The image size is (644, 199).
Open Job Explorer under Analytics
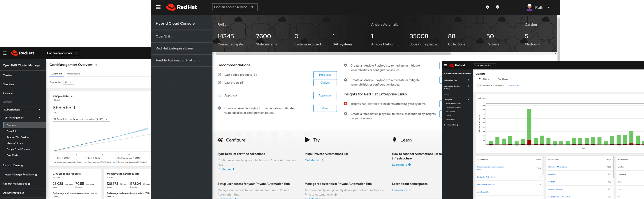pyautogui.click(x=450, y=112)
